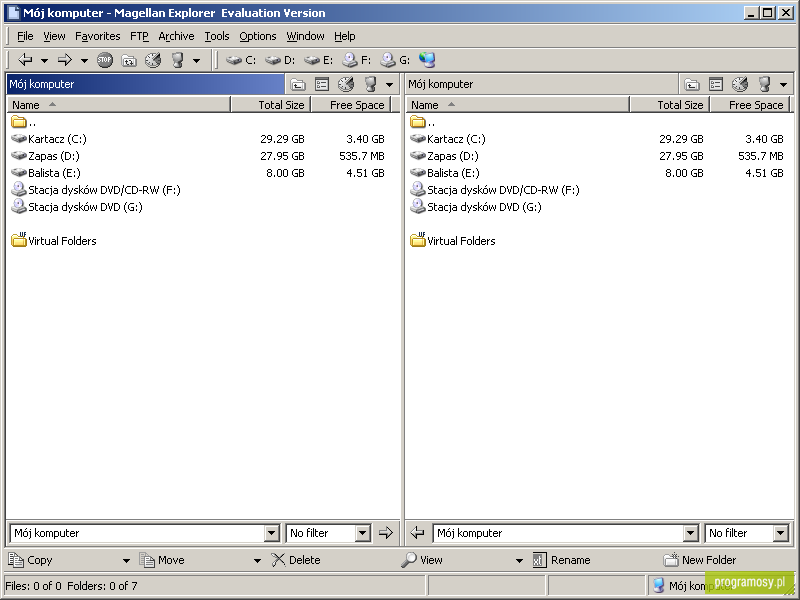Open right pane No filter dropdown
Screen dimensions: 800x600
pos(780,534)
